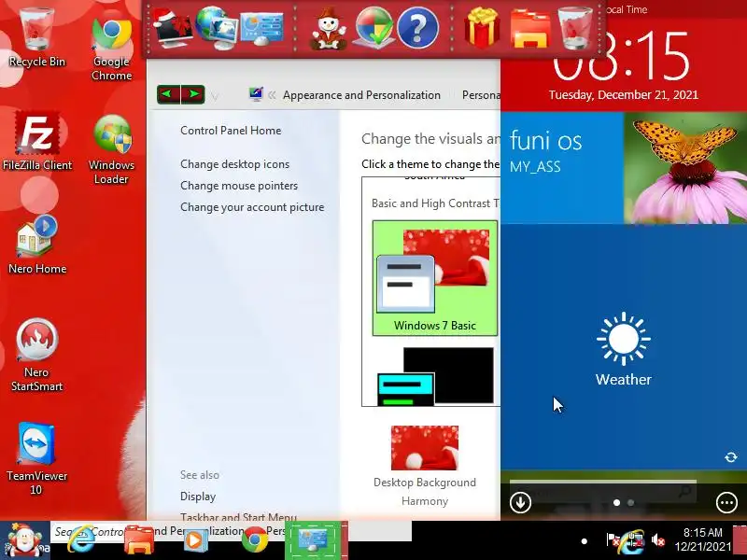Click the butterfly photo tile

(685, 168)
